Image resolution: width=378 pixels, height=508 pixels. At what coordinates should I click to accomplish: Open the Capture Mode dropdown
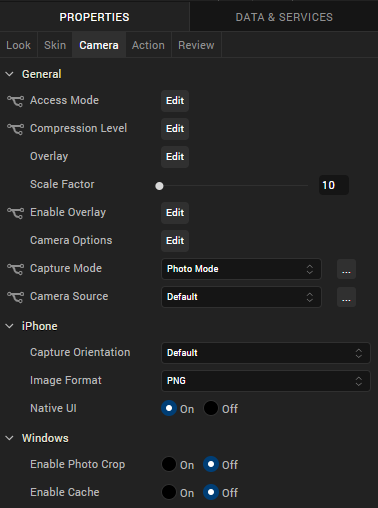click(241, 269)
